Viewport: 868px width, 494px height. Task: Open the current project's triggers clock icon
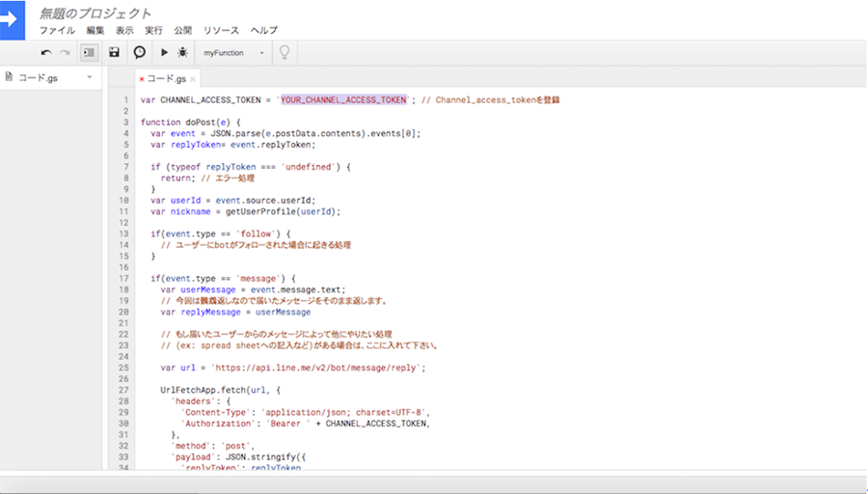[x=140, y=52]
